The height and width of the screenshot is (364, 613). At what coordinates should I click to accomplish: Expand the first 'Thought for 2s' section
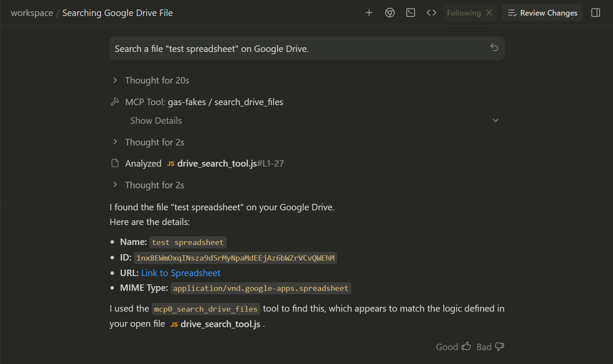pyautogui.click(x=154, y=142)
